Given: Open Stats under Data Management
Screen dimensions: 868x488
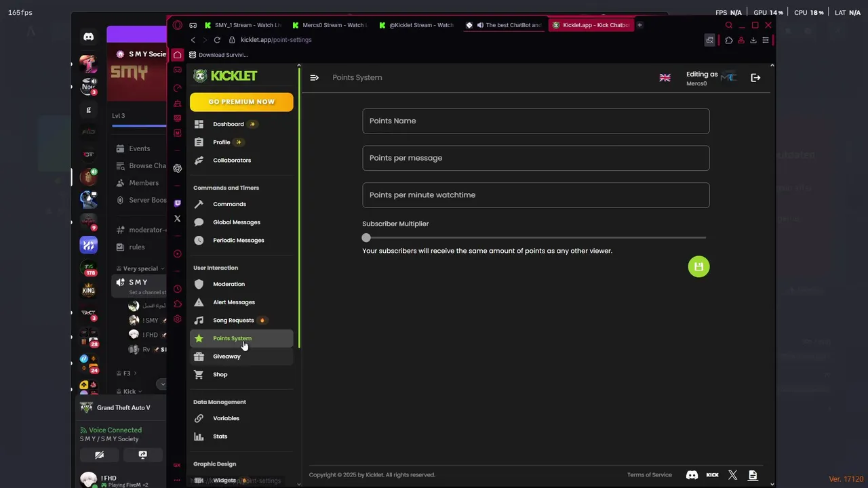Looking at the screenshot, I should click(x=241, y=436).
